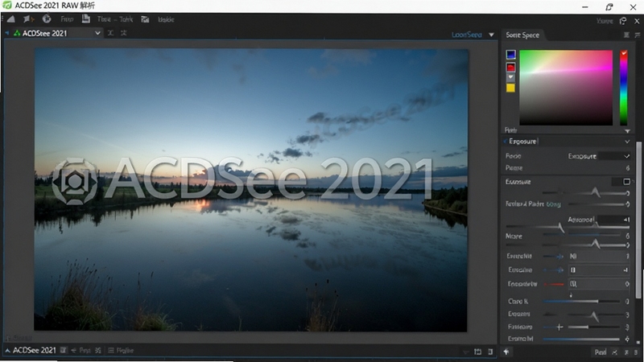Viewport: 644px width, 362px height.
Task: Collapse Exposure section via its left blue arrow
Action: pyautogui.click(x=506, y=142)
